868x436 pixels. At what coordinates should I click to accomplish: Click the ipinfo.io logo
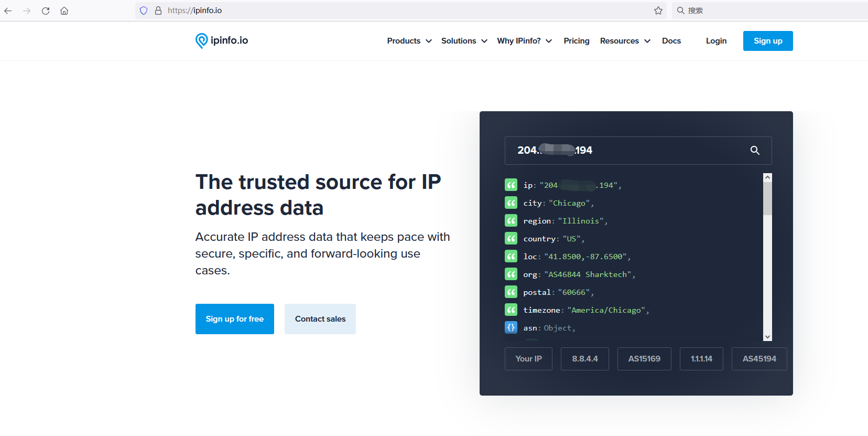pyautogui.click(x=222, y=40)
